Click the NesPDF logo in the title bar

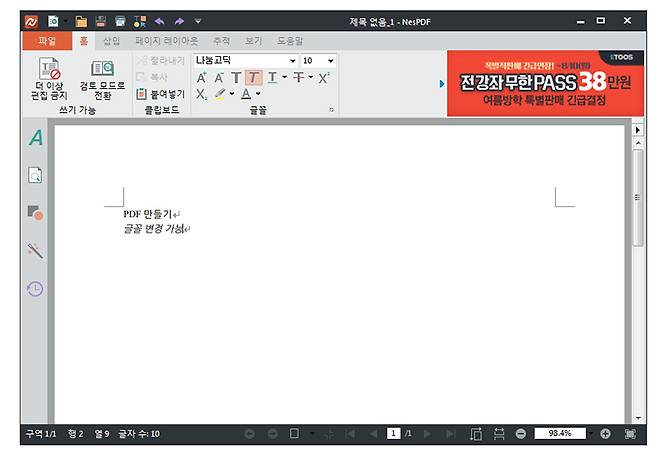tap(31, 21)
